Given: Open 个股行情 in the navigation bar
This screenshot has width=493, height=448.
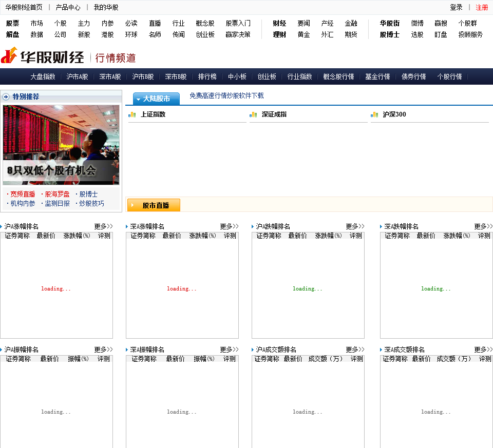Looking at the screenshot, I should 449,76.
